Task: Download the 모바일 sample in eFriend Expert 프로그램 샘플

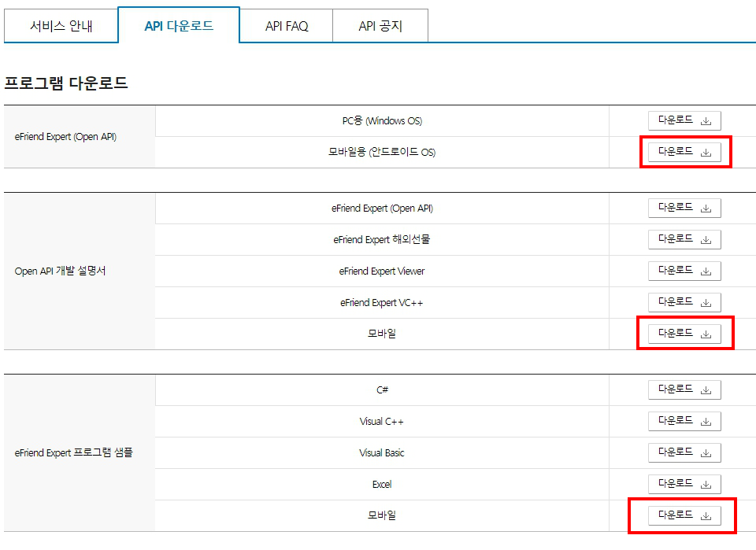Action: tap(684, 515)
